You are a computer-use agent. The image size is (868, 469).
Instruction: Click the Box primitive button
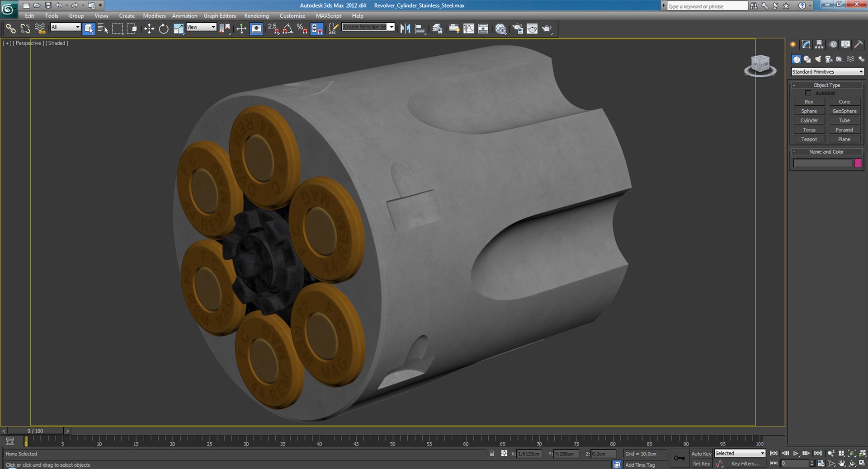(809, 102)
